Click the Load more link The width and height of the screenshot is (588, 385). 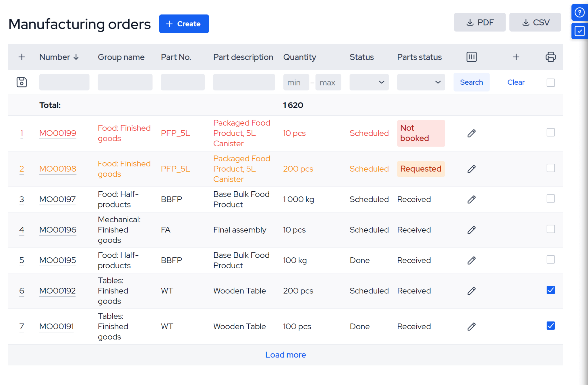pyautogui.click(x=285, y=355)
